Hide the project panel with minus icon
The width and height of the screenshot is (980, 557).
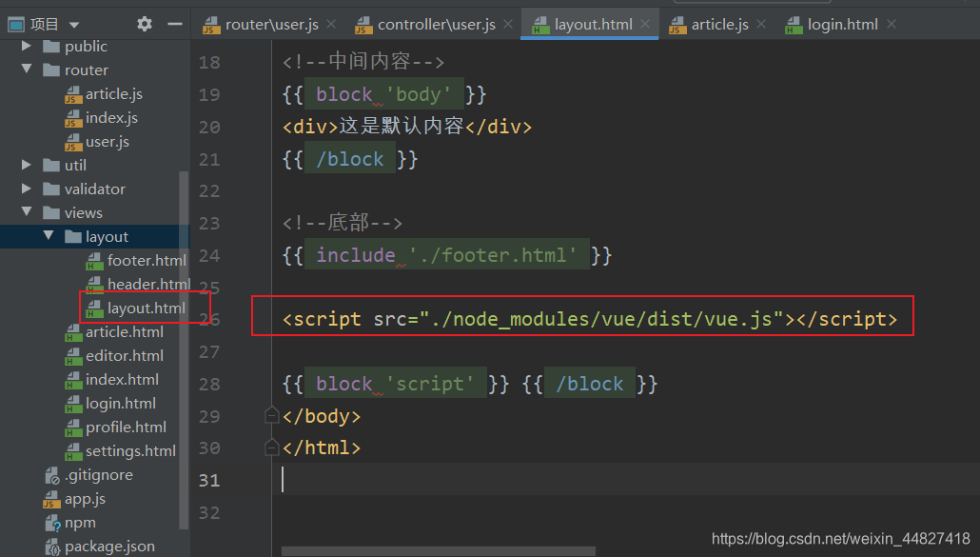(175, 25)
